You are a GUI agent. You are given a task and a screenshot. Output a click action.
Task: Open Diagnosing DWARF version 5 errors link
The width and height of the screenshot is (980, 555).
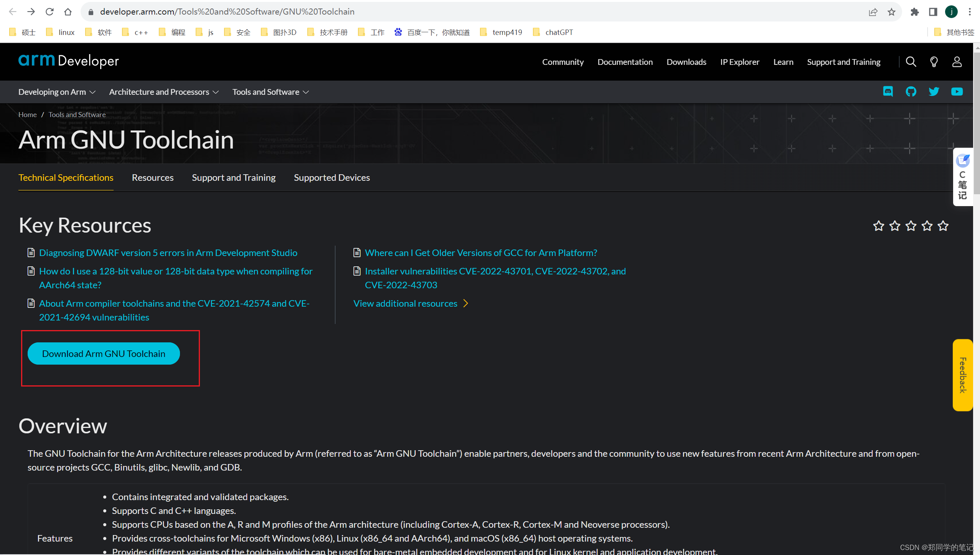tap(168, 253)
